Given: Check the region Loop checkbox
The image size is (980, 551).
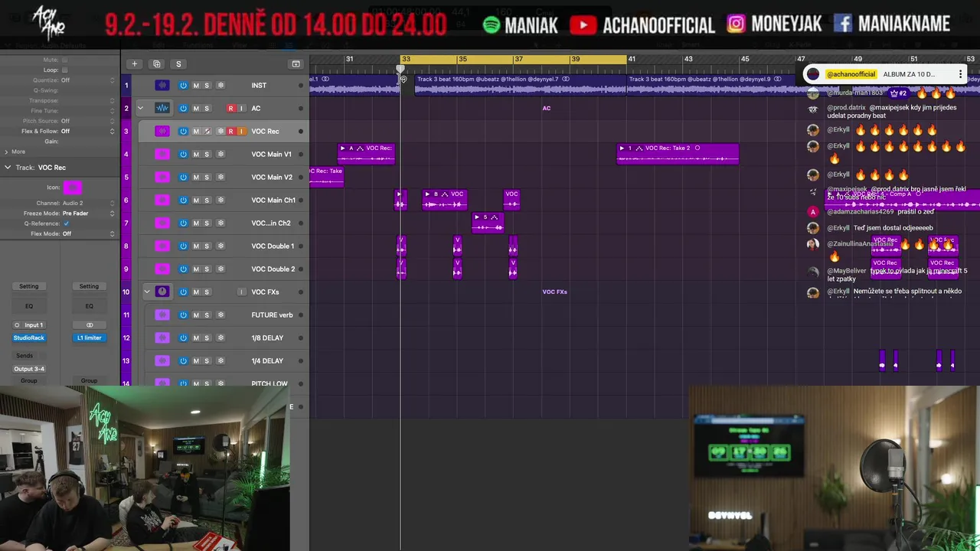Looking at the screenshot, I should pos(65,70).
